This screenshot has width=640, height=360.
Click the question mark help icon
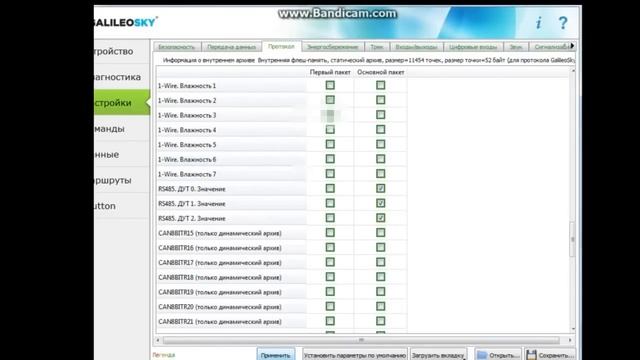(x=563, y=23)
